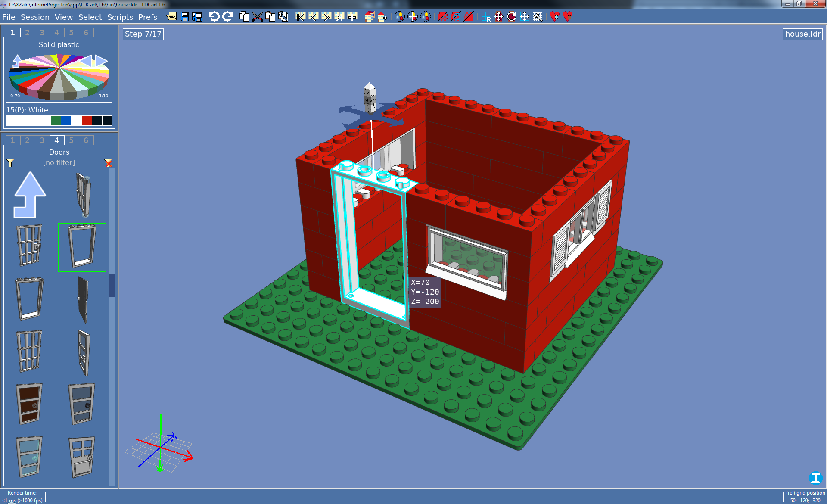Go to first step icon
The image size is (827, 504).
tap(300, 17)
